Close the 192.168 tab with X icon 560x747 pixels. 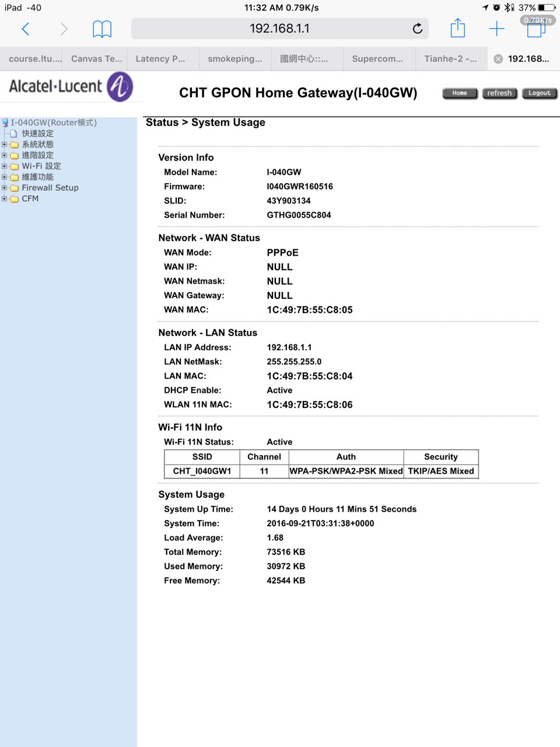pyautogui.click(x=498, y=59)
